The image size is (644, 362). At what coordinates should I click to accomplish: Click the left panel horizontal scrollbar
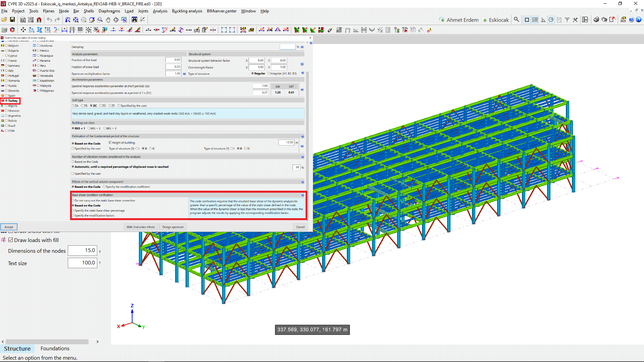click(x=47, y=342)
